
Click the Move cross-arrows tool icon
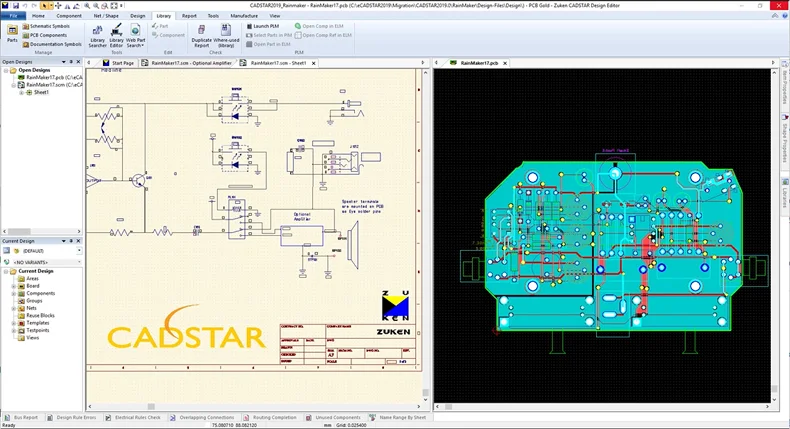coord(58,6)
